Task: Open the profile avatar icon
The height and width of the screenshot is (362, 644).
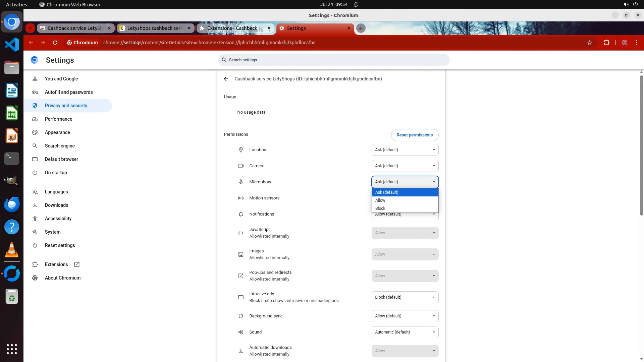Action: pos(625,43)
